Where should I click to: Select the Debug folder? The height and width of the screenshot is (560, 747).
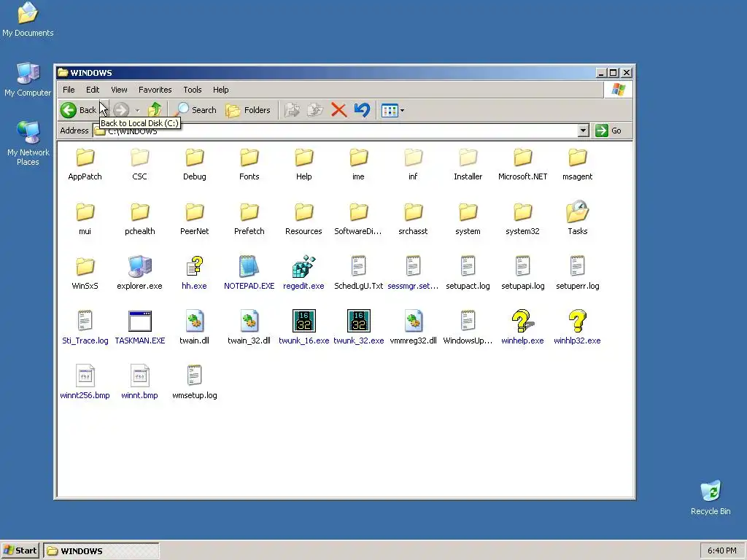click(x=194, y=164)
